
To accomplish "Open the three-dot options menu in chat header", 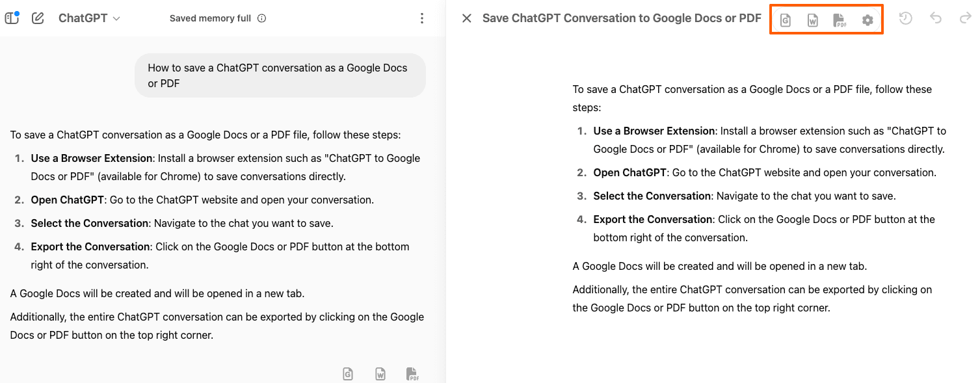I will [422, 18].
